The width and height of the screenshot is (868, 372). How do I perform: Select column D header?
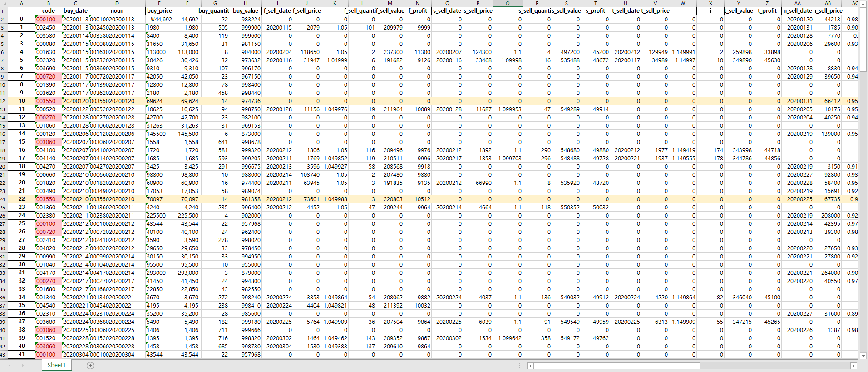point(117,3)
